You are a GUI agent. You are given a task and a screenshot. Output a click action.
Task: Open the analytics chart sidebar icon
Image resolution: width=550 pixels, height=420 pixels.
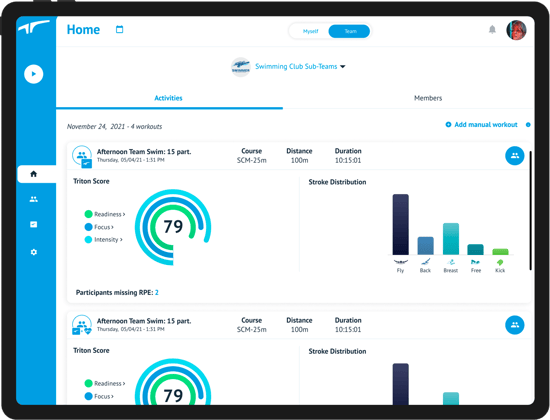pyautogui.click(x=34, y=225)
